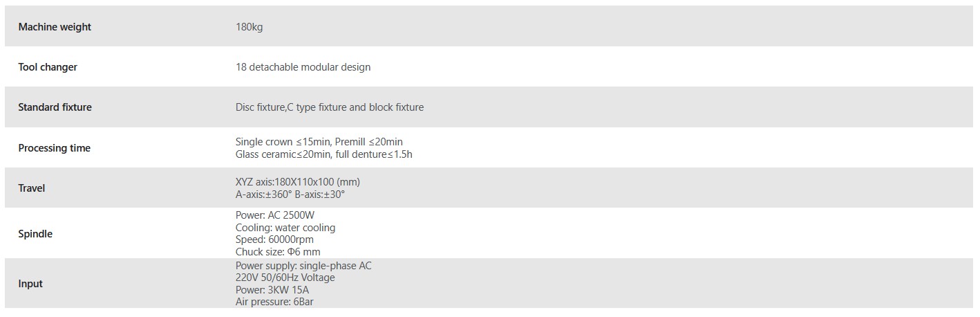Select the 18 detachable modular design text
Viewport: 980px width, 317px height.
pos(303,67)
